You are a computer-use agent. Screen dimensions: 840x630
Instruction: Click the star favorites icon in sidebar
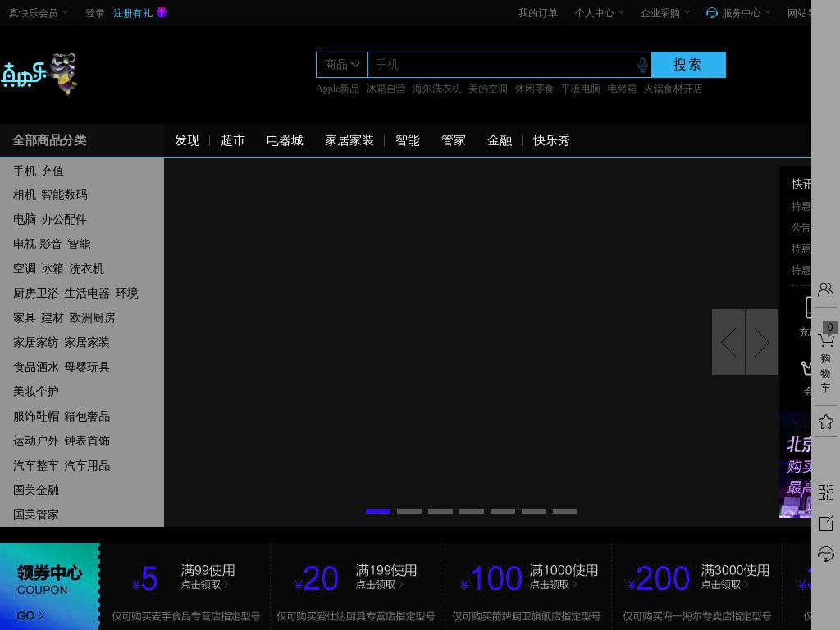point(825,422)
